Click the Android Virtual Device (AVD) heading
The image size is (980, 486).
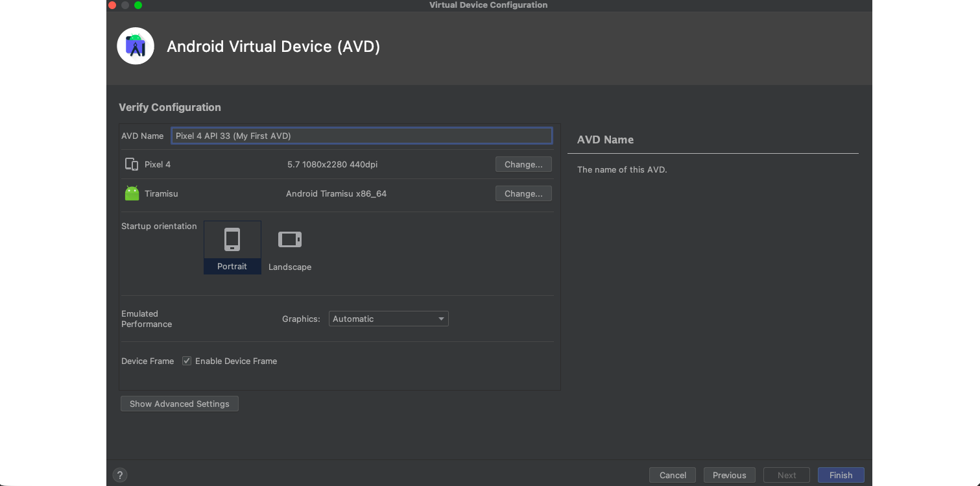[x=274, y=46]
